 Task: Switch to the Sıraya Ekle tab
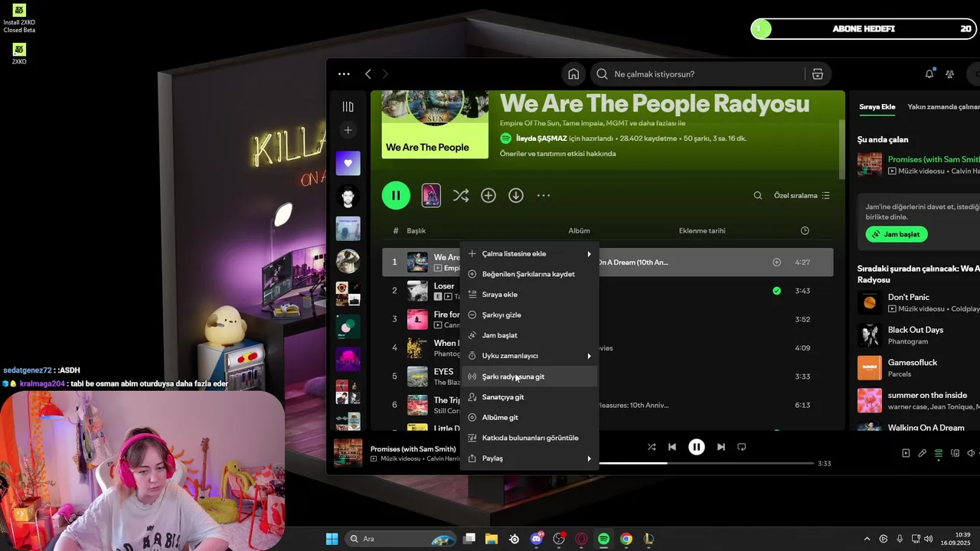click(877, 107)
